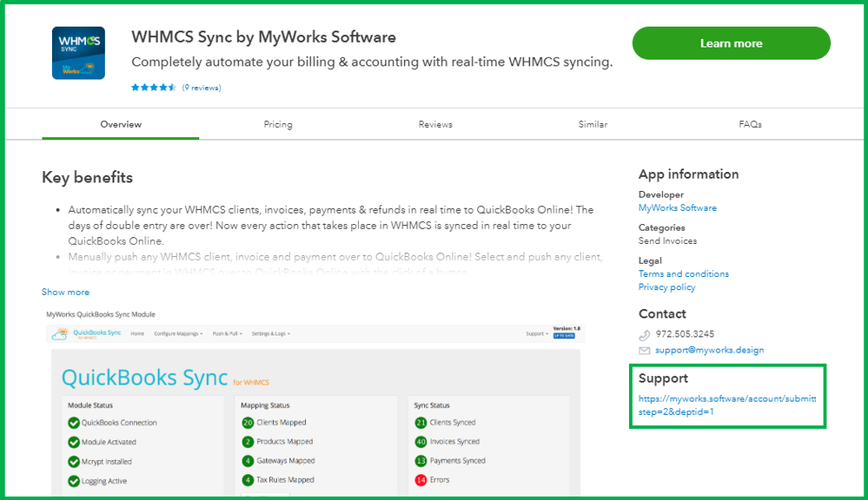Click Mcrypt Installed green checkmark
Screen dimensions: 868x500
[x=74, y=462]
